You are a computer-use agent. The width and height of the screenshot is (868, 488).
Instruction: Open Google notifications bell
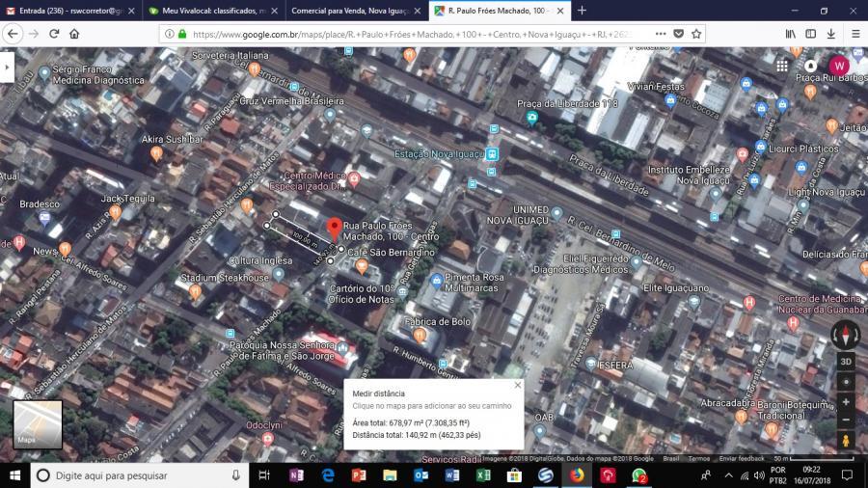pyautogui.click(x=810, y=66)
